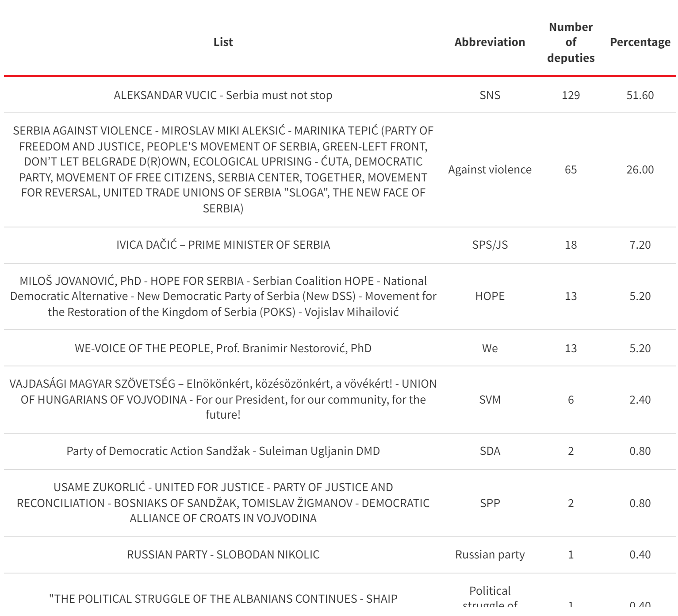Click the percentage value '51.60'

[640, 95]
